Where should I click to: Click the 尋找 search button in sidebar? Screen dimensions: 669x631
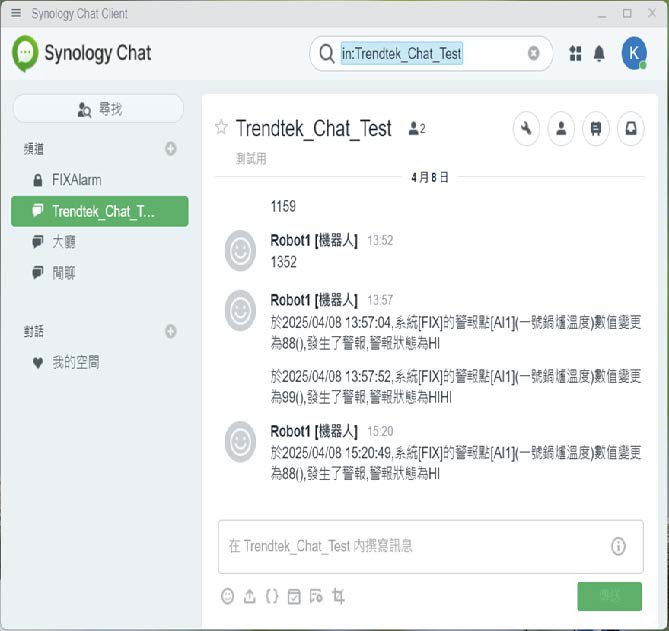point(98,109)
